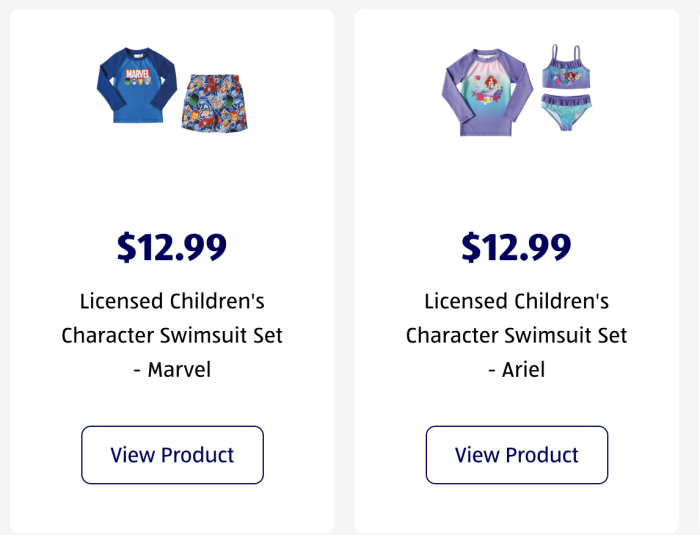Click View Product under the Marvel set
The width and height of the screenshot is (700, 535).
coord(172,455)
